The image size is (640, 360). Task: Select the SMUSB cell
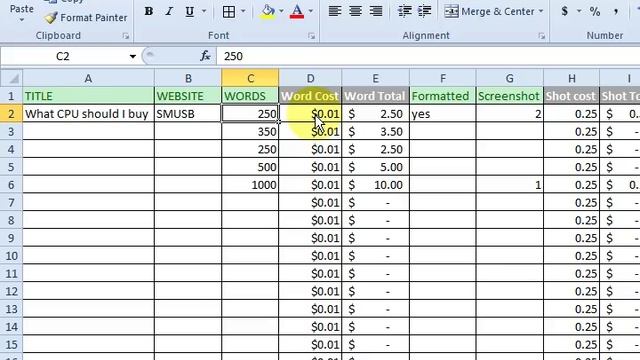coord(188,114)
